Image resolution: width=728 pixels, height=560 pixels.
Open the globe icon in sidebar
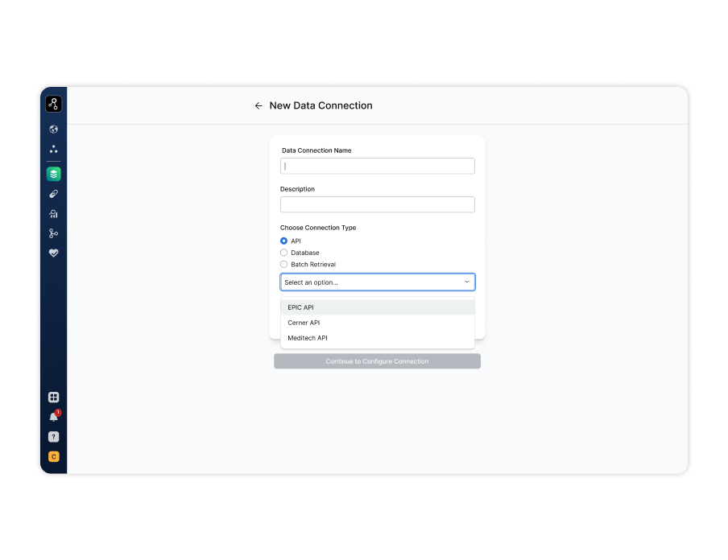[53, 129]
